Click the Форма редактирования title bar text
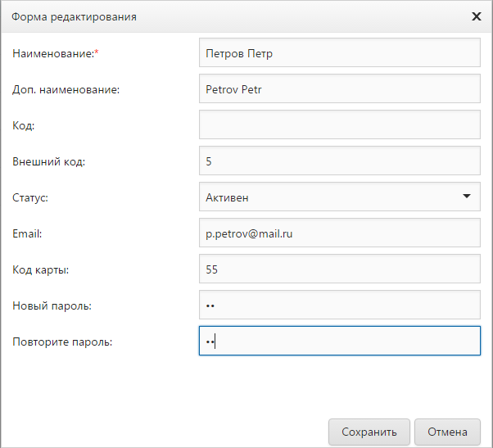This screenshot has height=448, width=493. point(74,16)
